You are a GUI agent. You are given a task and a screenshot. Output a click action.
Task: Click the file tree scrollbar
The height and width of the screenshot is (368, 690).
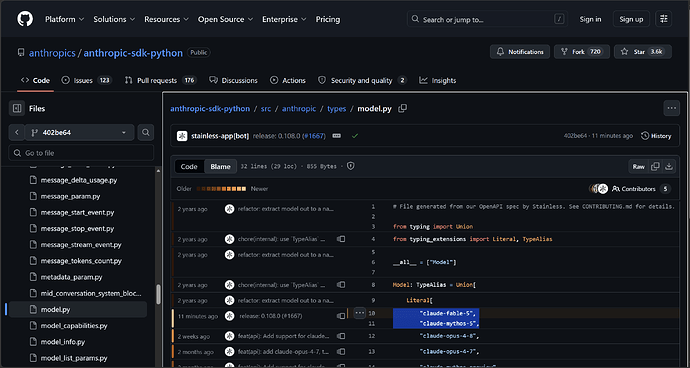(x=158, y=294)
